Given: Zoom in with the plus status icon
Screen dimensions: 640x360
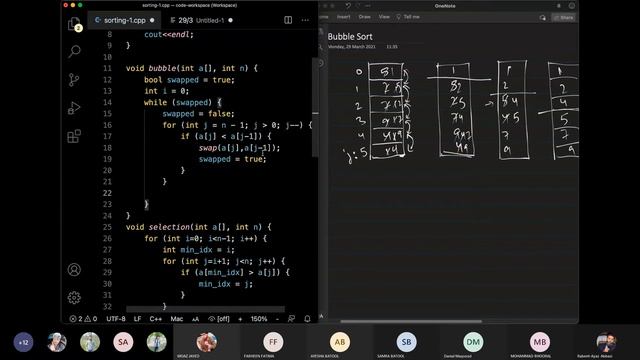Looking at the screenshot, I should [x=240, y=319].
